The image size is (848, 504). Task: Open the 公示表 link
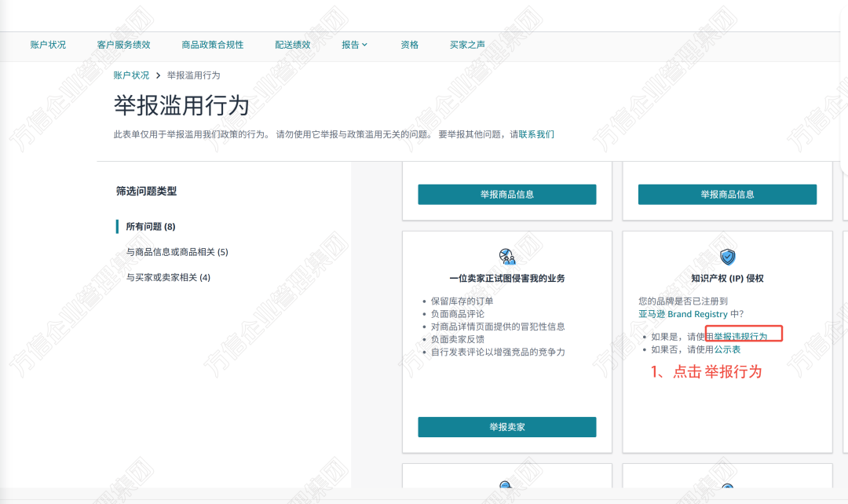point(727,349)
